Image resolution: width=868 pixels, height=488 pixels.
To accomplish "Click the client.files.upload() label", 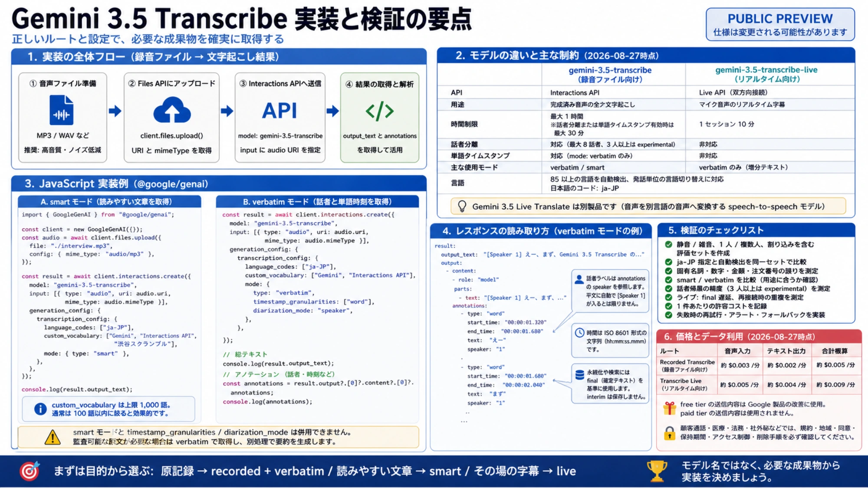I will 171,136.
